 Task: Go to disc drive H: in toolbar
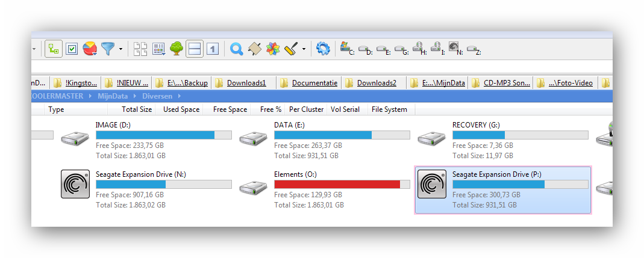(x=419, y=48)
